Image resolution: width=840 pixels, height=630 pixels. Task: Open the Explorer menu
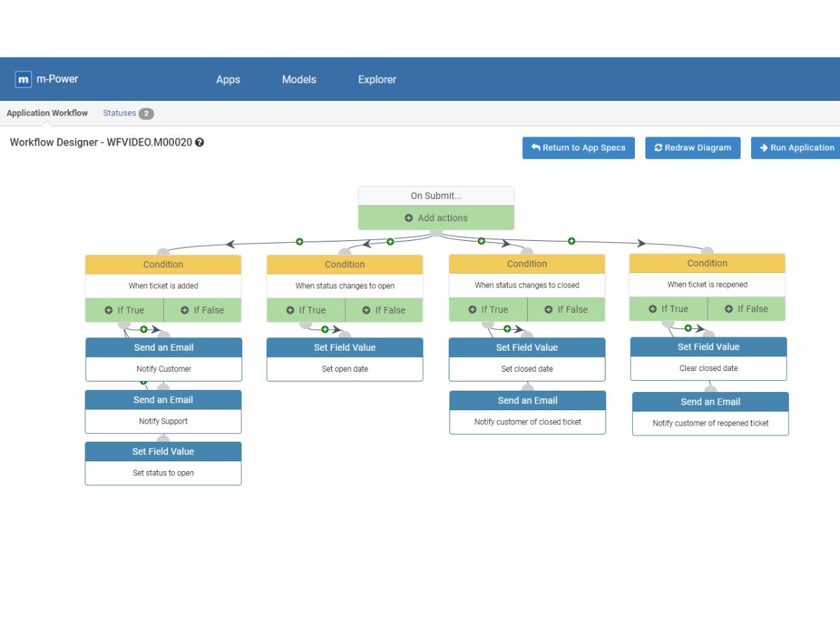pos(377,80)
